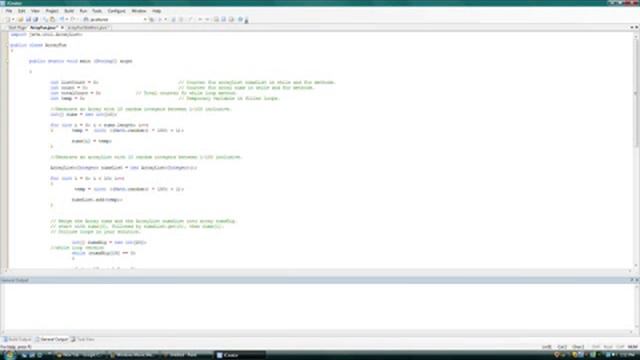Open the Tools menu
640x360 pixels.
coord(97,11)
